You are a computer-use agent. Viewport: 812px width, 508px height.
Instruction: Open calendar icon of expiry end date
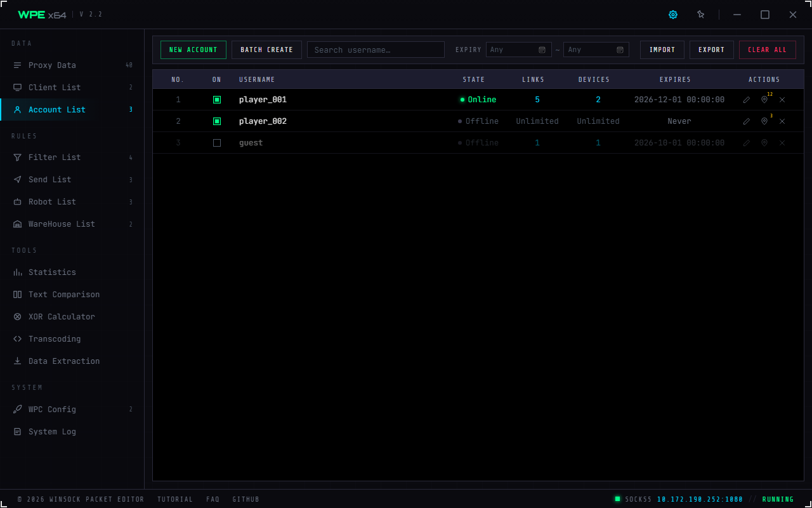(620, 50)
